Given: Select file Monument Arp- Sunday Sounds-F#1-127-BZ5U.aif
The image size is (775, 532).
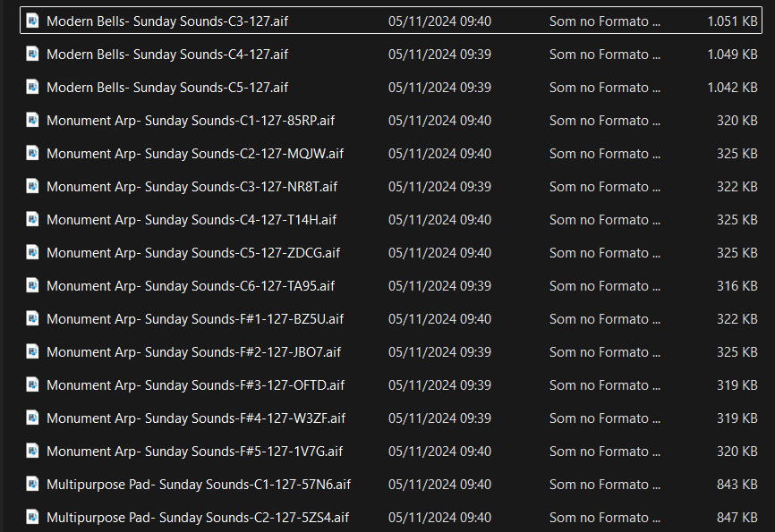Looking at the screenshot, I should (194, 319).
